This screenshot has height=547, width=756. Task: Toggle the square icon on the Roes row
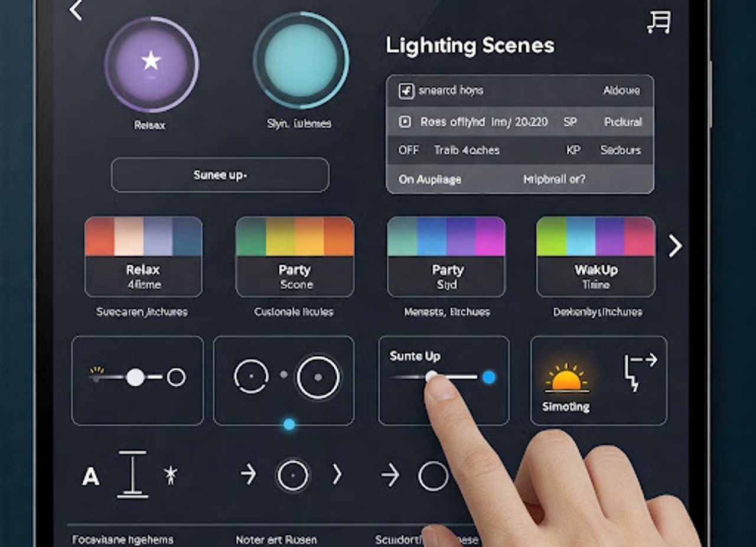click(x=405, y=122)
